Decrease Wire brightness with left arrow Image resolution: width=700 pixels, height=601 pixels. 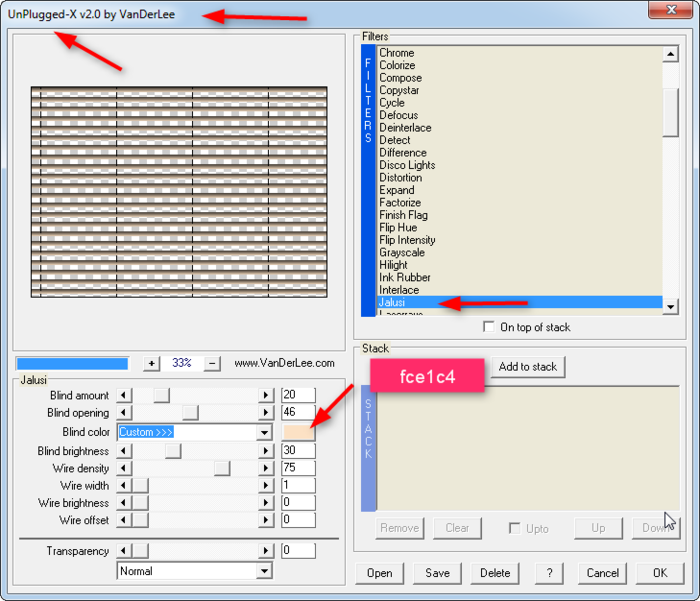coord(124,503)
